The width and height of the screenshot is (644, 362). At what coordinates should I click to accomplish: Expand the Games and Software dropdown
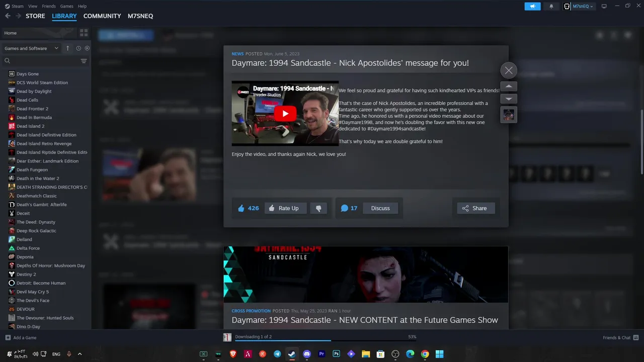[31, 48]
